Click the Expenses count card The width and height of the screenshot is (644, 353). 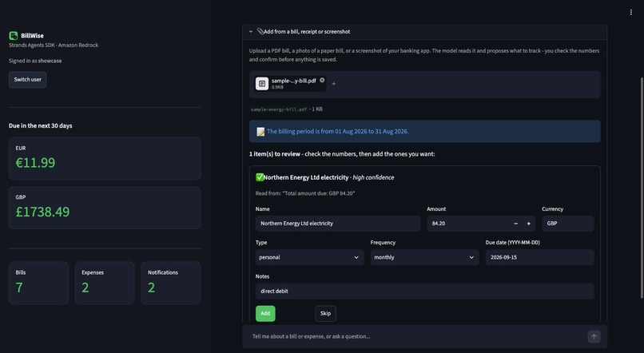(x=105, y=283)
